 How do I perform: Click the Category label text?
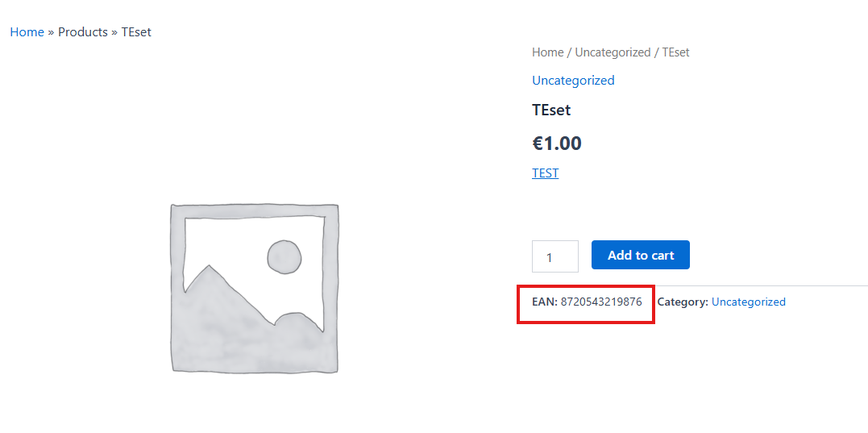pyautogui.click(x=683, y=302)
